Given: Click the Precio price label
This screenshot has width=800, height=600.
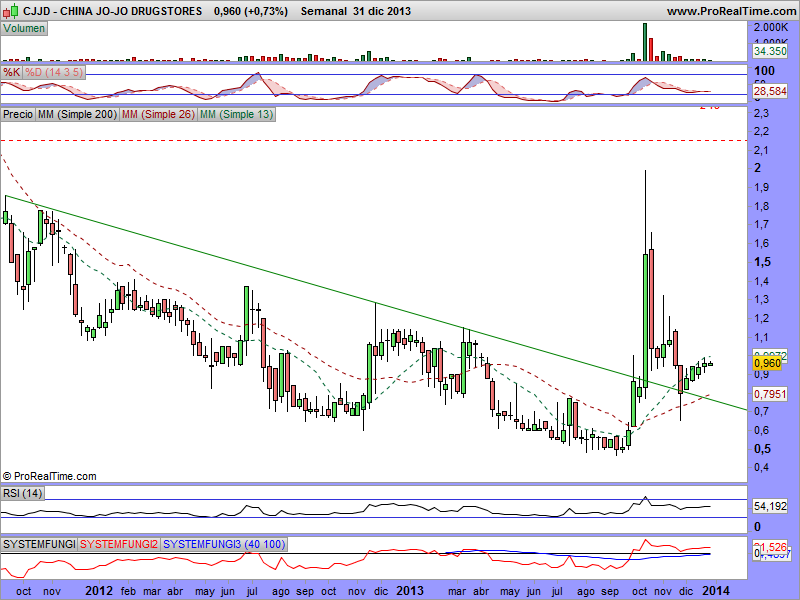Looking at the screenshot, I should [x=18, y=114].
